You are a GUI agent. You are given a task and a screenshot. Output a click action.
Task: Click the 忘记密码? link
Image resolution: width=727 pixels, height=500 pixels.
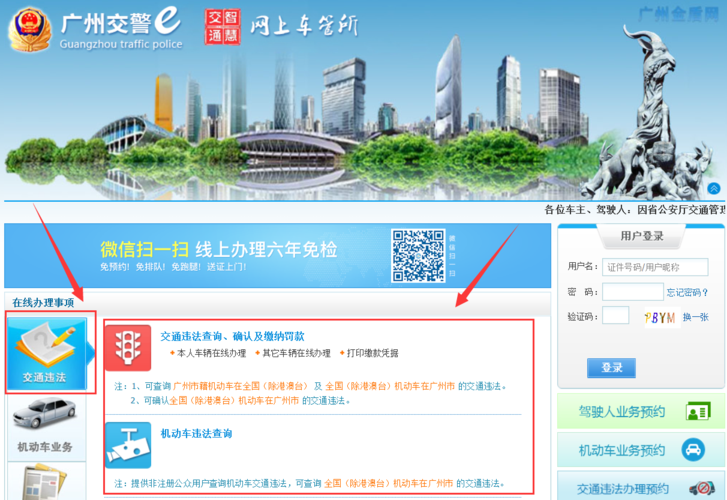[687, 293]
